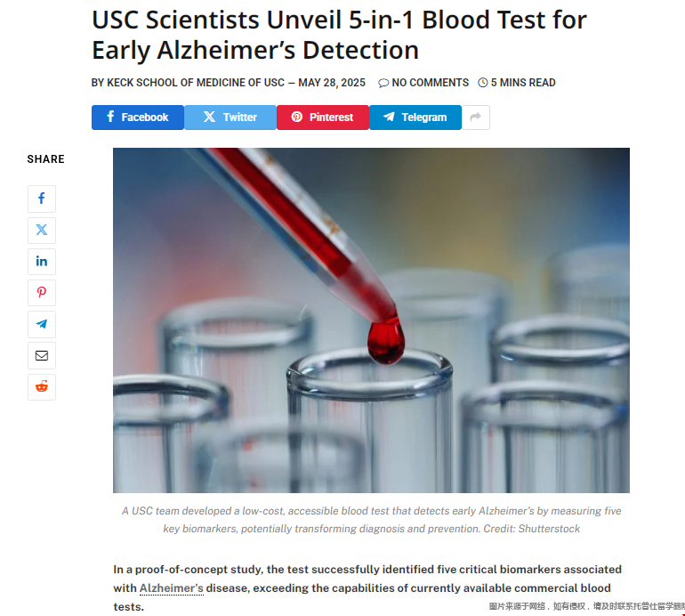Pin article using sidebar Pinterest icon

click(42, 293)
